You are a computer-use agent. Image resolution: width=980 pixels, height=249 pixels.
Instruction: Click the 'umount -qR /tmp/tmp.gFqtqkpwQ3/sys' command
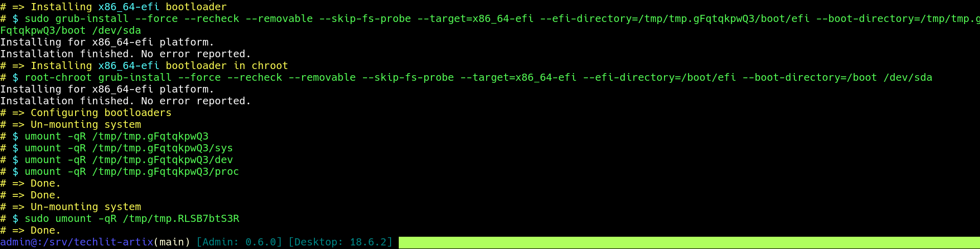pos(129,148)
